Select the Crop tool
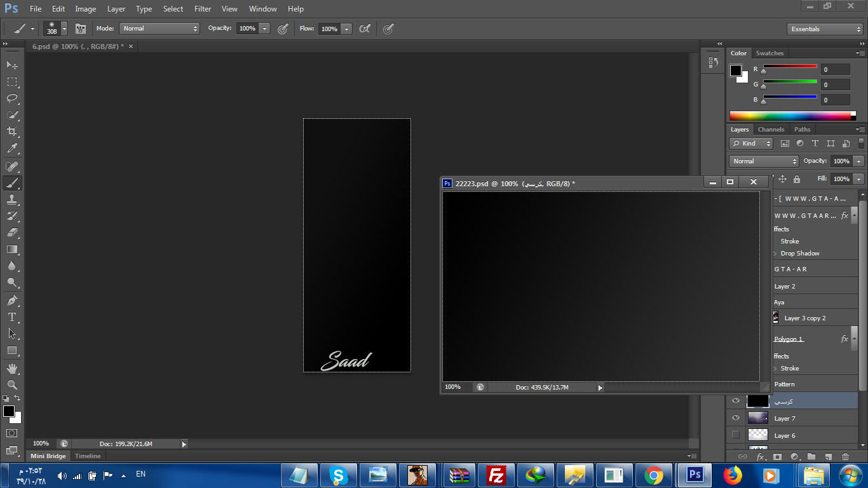 click(x=12, y=132)
